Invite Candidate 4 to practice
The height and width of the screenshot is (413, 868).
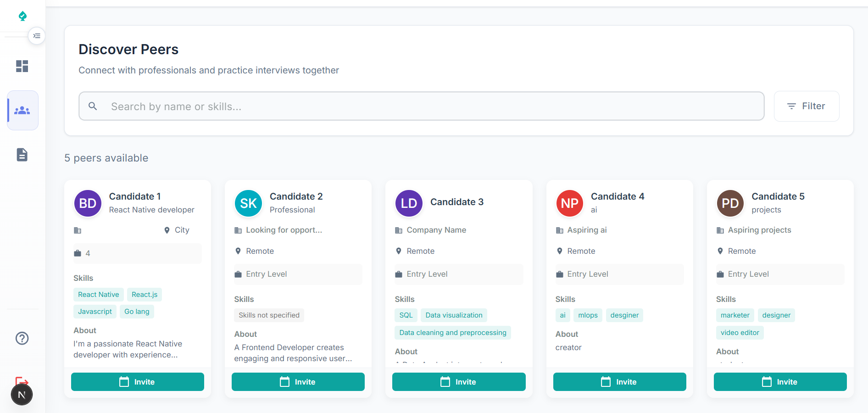pyautogui.click(x=619, y=382)
